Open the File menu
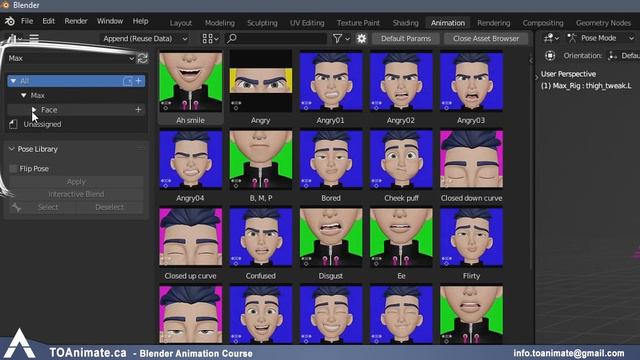 click(x=27, y=21)
